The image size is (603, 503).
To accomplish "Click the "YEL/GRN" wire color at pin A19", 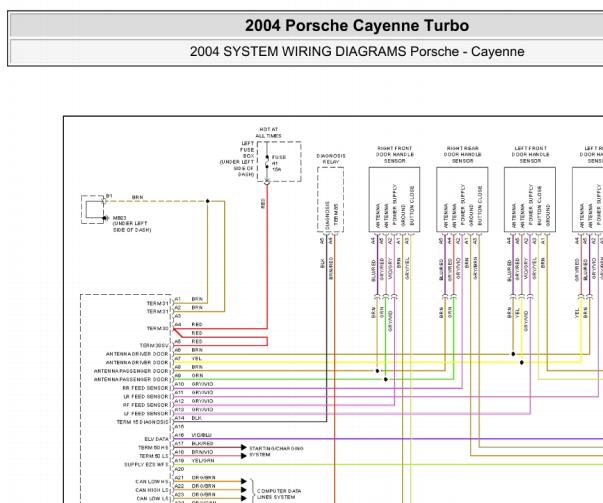I will tap(203, 460).
